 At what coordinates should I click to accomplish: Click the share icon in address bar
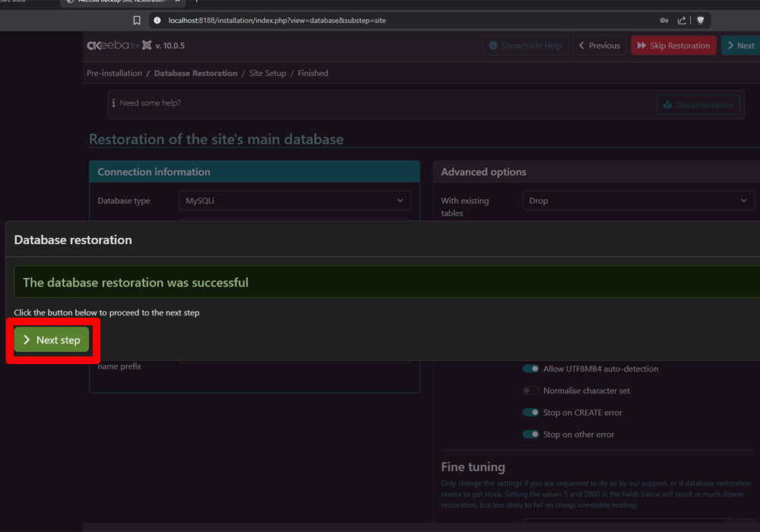[x=682, y=21]
